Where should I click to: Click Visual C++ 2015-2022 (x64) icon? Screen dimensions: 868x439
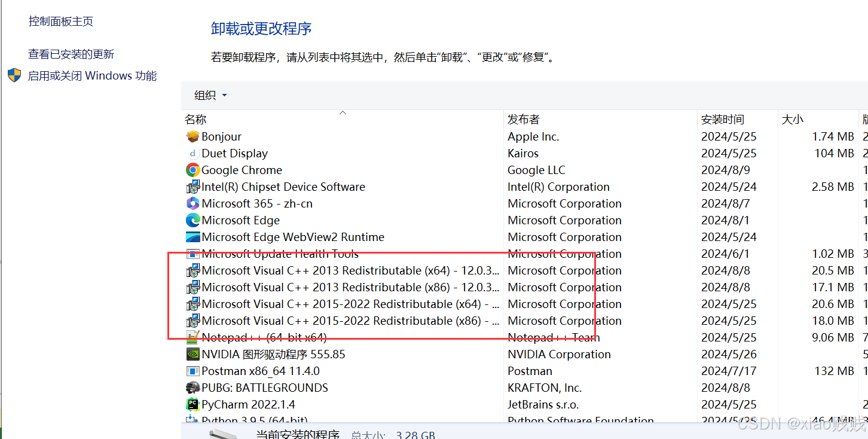(192, 304)
